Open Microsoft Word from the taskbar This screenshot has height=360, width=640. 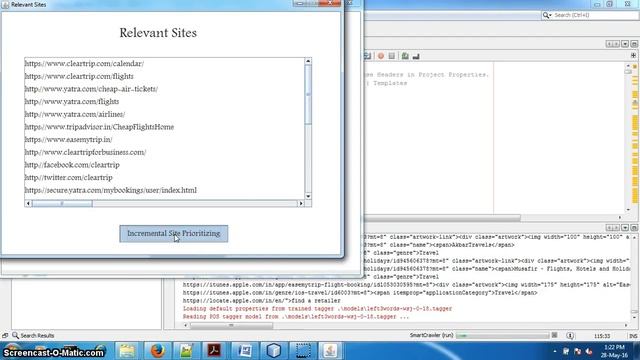tap(244, 351)
